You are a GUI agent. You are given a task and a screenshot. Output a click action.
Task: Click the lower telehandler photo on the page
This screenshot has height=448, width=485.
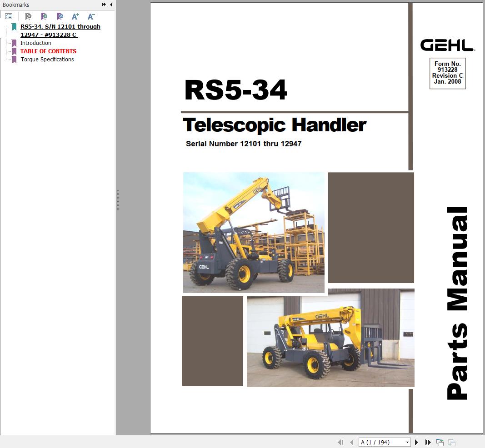330,338
